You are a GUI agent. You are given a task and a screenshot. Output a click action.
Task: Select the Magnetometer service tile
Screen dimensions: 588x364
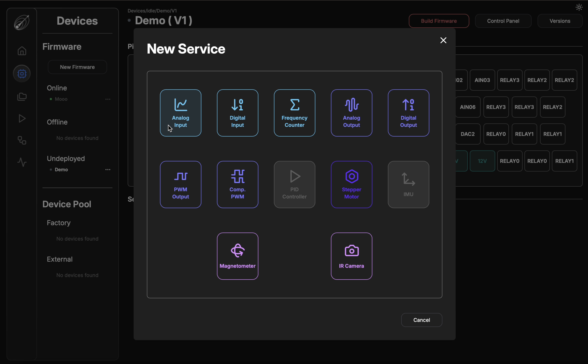[x=237, y=256]
